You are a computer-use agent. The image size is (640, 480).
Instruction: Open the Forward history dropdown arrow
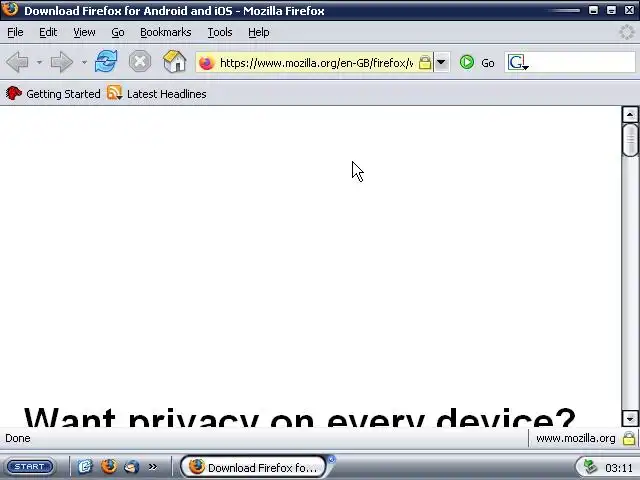pos(84,62)
